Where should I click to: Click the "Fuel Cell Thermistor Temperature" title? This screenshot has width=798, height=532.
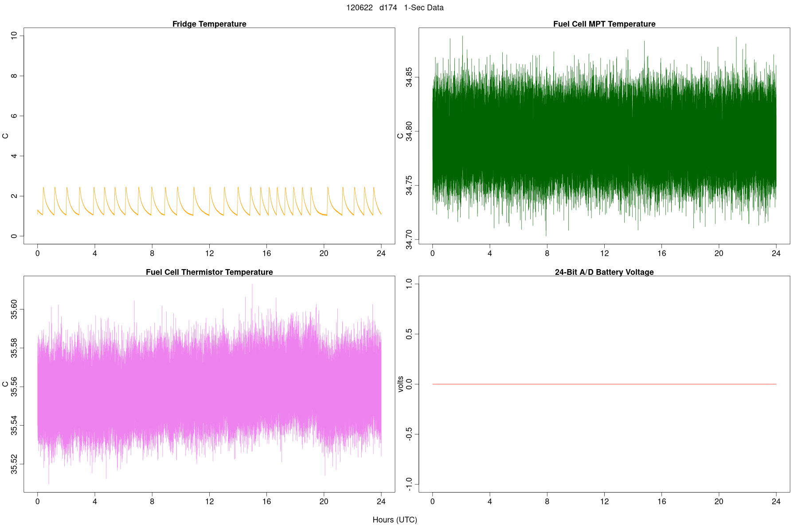coord(209,272)
